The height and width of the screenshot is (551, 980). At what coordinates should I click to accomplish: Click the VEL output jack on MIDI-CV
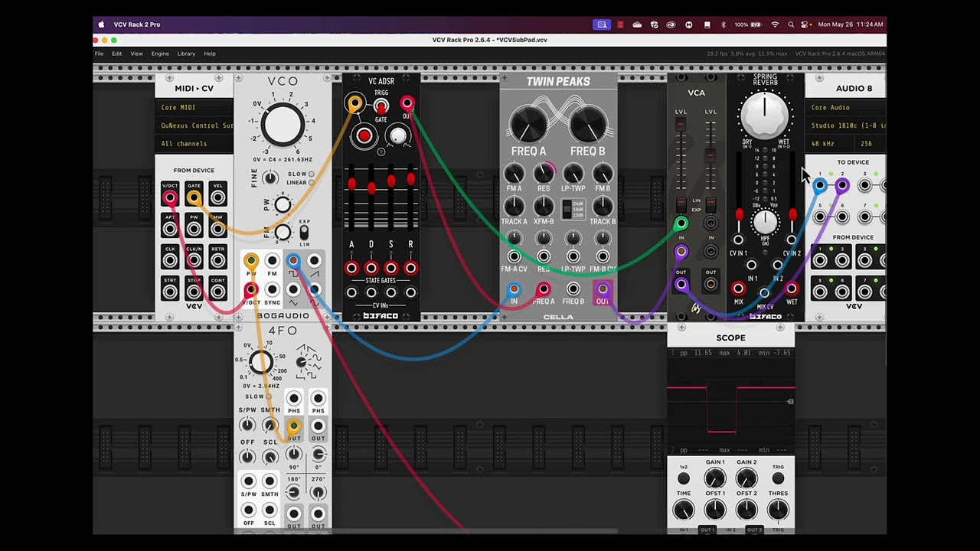click(217, 198)
